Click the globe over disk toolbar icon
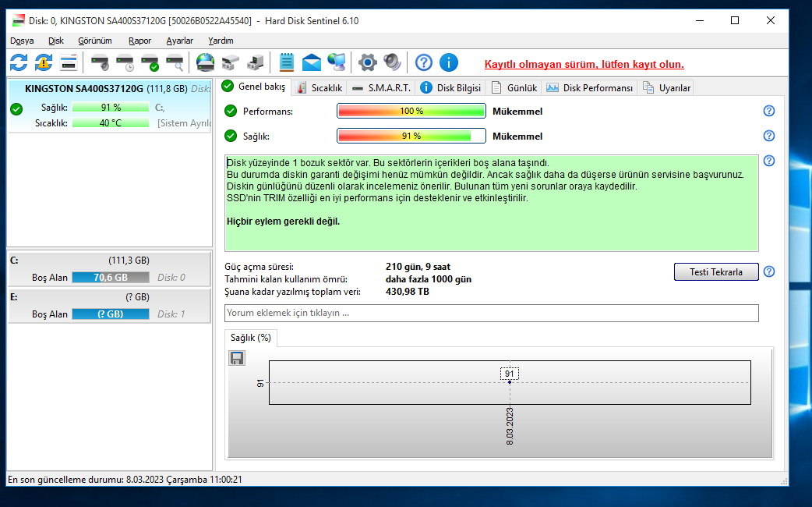The width and height of the screenshot is (812, 507). point(206,62)
